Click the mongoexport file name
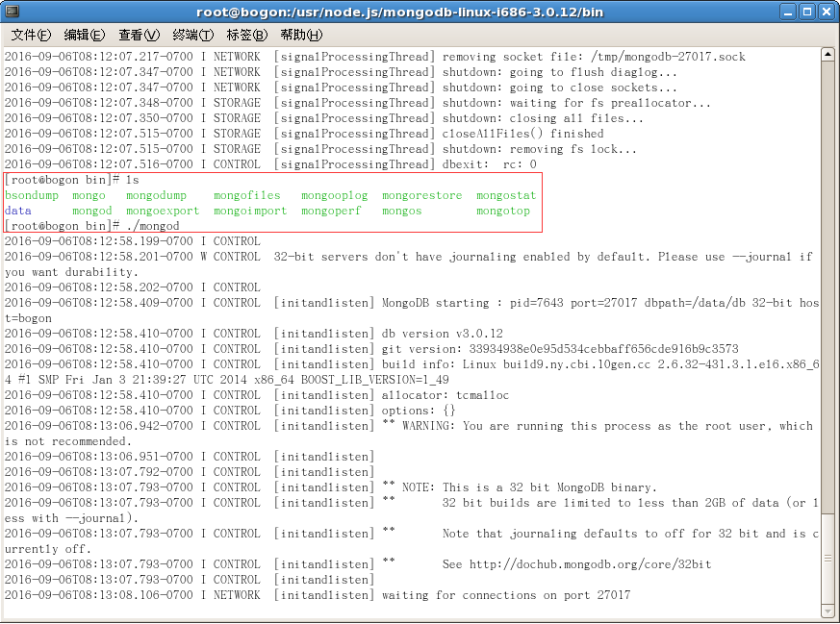This screenshot has width=840, height=624. (x=163, y=212)
